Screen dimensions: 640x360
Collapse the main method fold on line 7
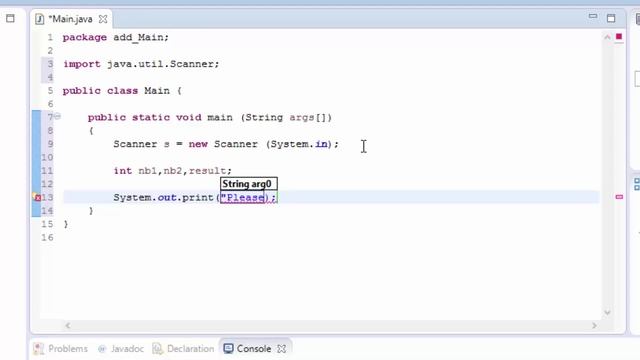point(58,116)
